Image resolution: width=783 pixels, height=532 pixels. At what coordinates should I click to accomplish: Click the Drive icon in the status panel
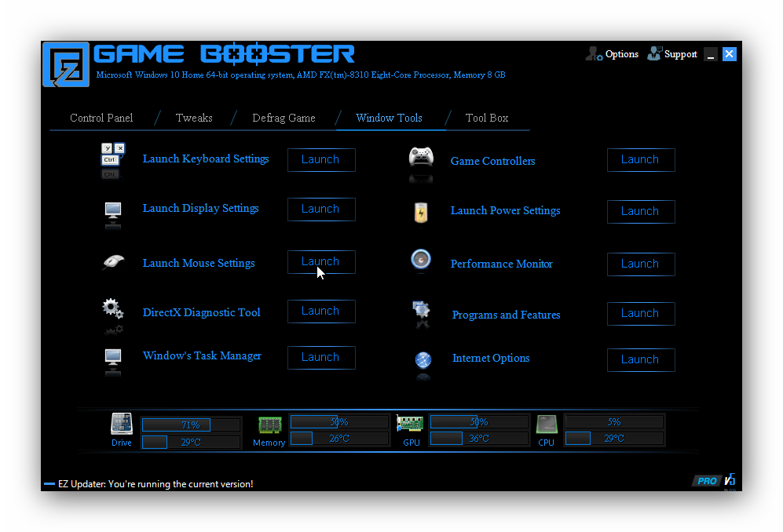[x=122, y=424]
